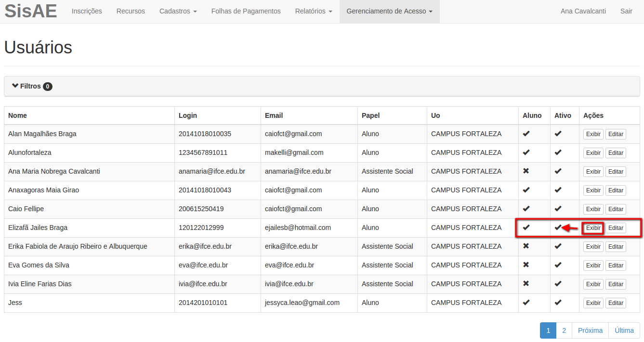Click the Aluno checkmark for Caio Fellipe
Image resolution: width=644 pixels, height=342 pixels.
point(526,209)
